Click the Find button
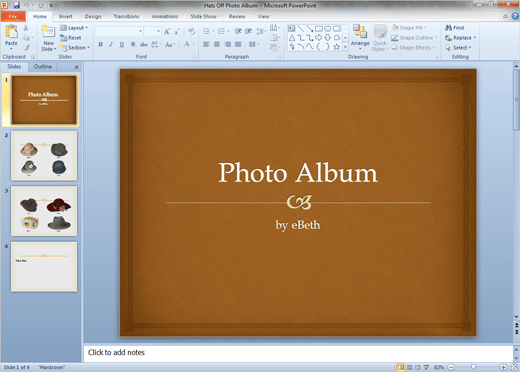 click(x=455, y=28)
